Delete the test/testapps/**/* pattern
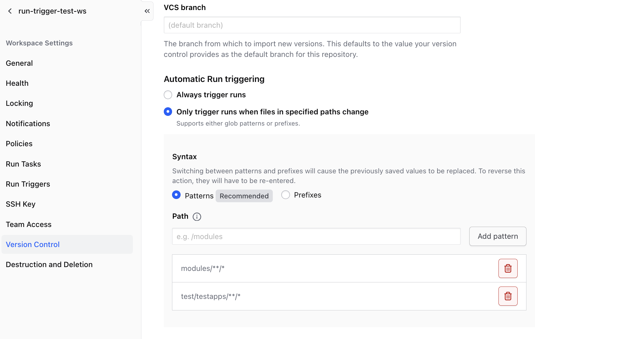 (508, 296)
